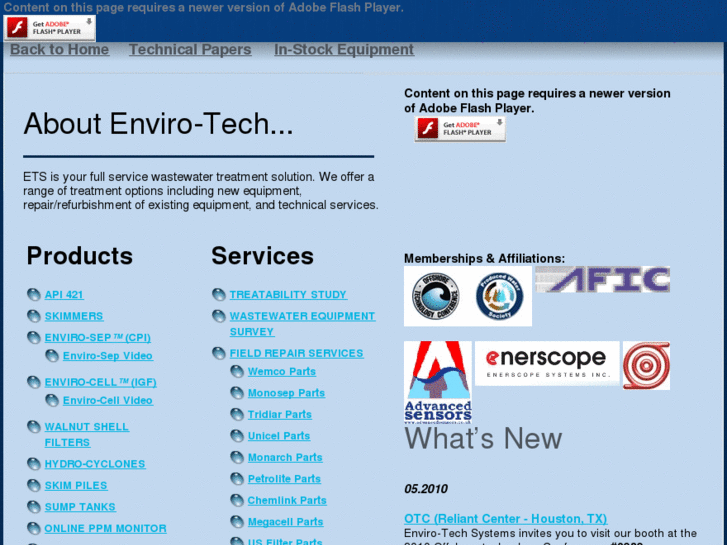Click the bullet icon beside FIELD REPAIR SERVICES

[x=218, y=353]
